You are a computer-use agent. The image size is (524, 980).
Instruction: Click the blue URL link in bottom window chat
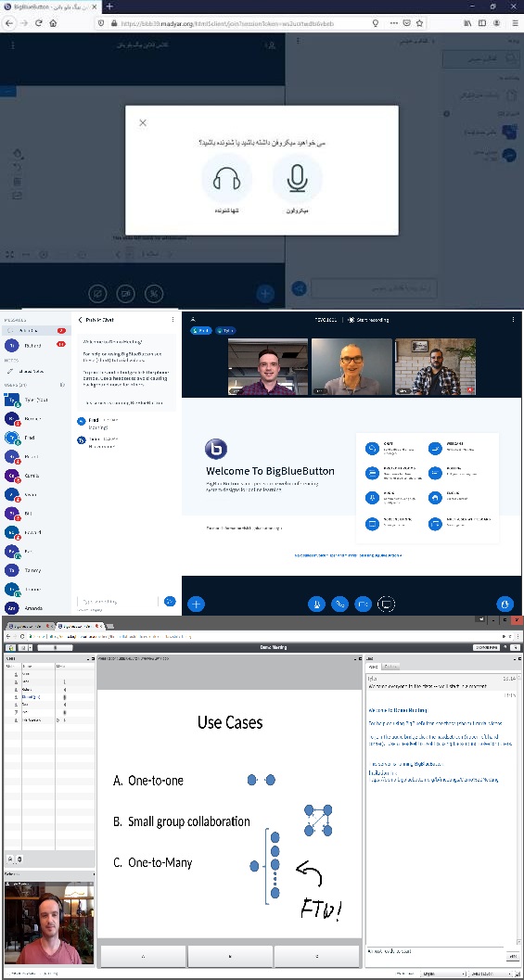[x=432, y=781]
